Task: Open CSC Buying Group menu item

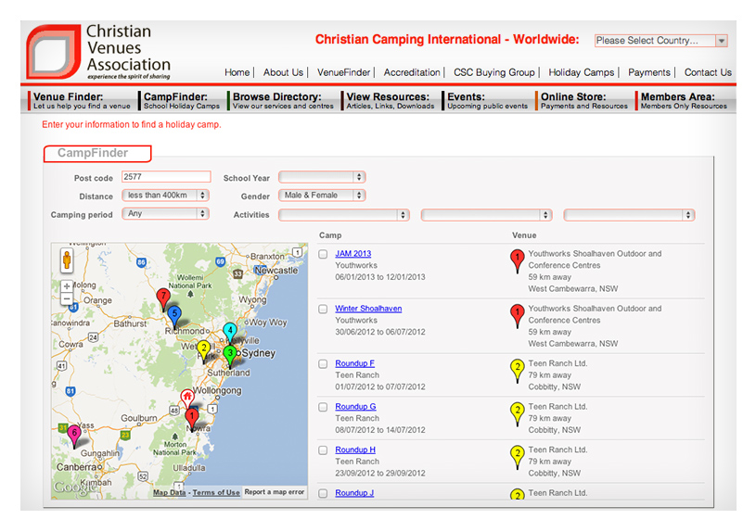Action: click(x=494, y=72)
